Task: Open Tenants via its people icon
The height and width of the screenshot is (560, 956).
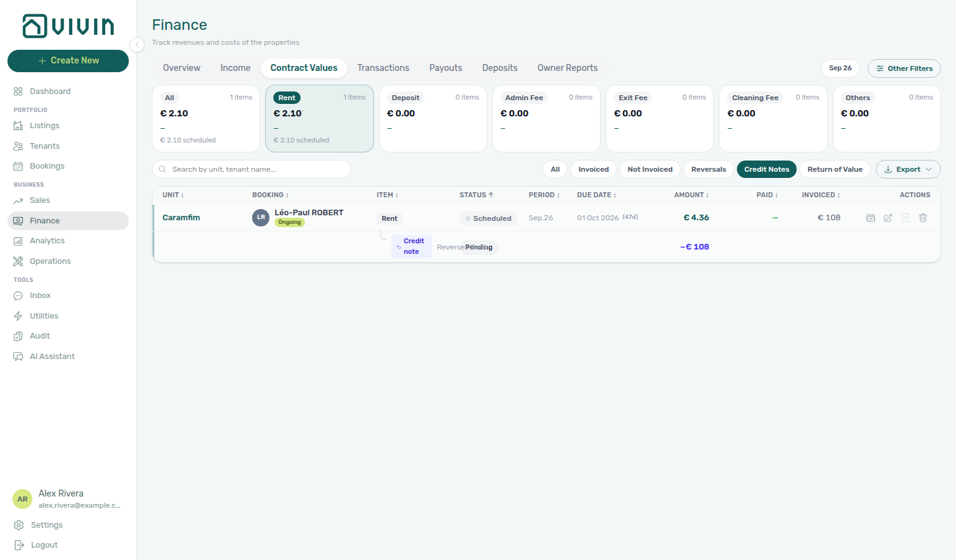Action: 18,146
